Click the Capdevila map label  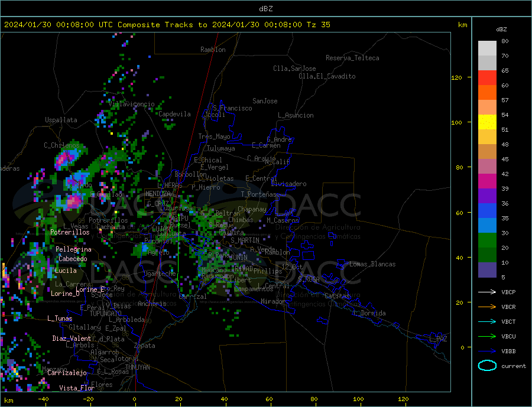(175, 114)
